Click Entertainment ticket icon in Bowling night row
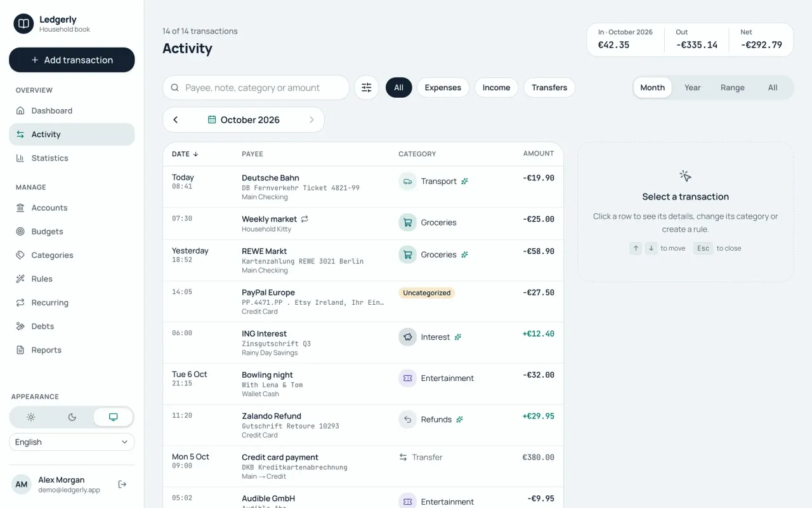The height and width of the screenshot is (508, 812). point(407,378)
